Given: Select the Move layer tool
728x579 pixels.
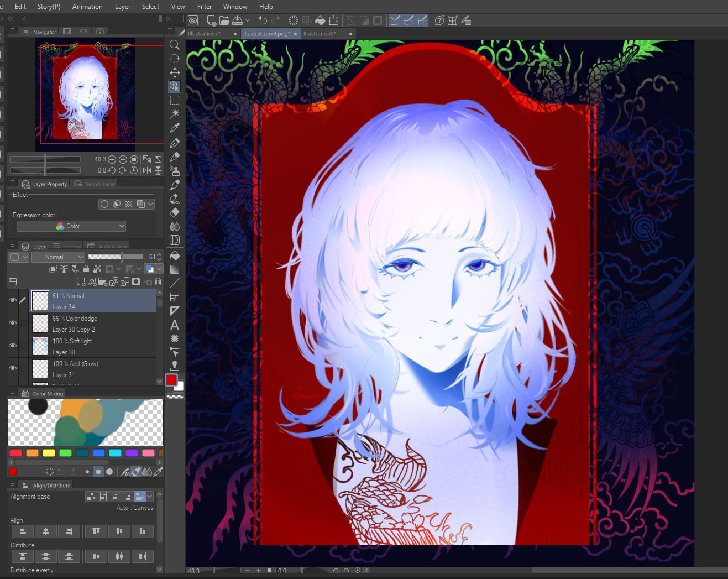Looking at the screenshot, I should [175, 72].
